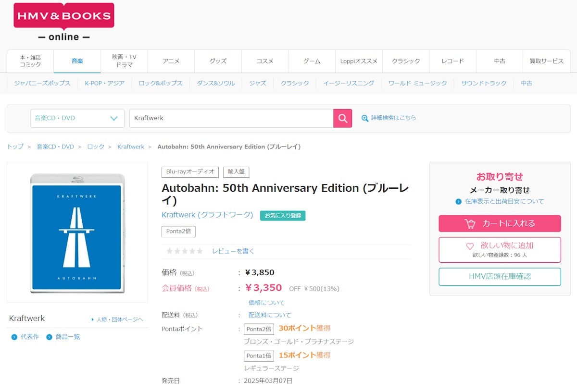This screenshot has height=392, width=577.
Task: Click the arrow icon beside 代表作
Action: tap(14, 337)
